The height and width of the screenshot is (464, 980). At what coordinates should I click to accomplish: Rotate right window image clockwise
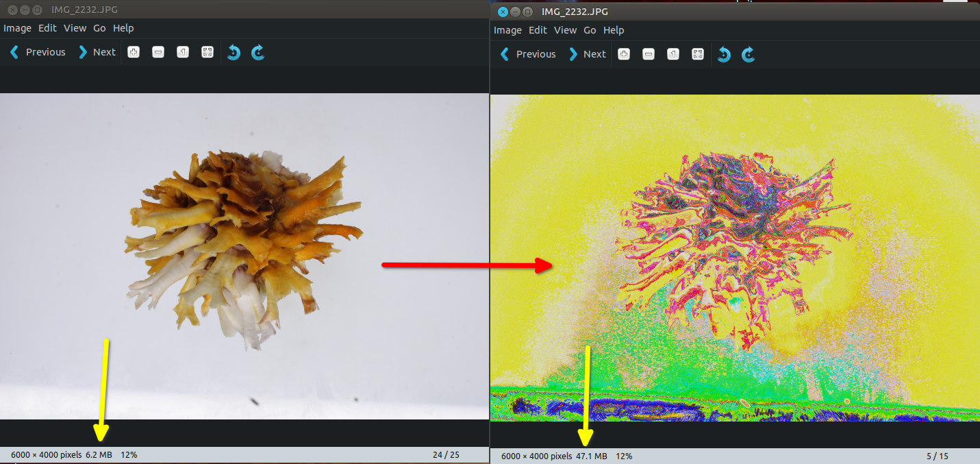click(749, 54)
